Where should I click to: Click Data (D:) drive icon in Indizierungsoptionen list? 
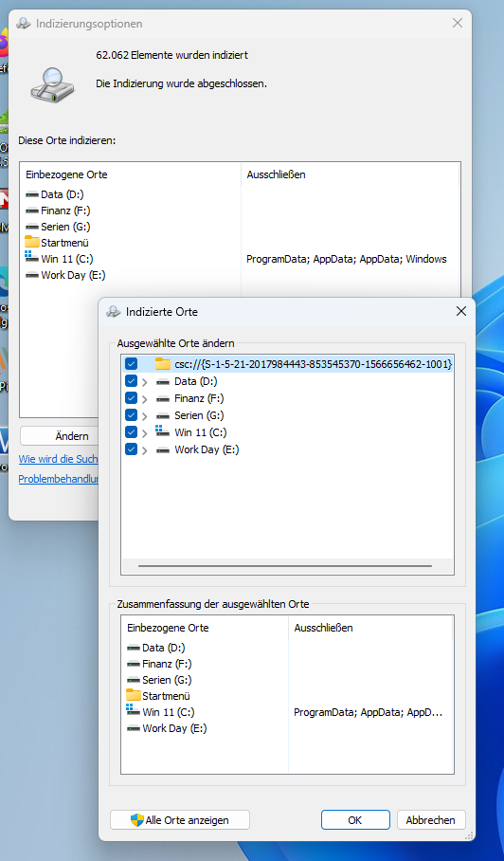[32, 194]
